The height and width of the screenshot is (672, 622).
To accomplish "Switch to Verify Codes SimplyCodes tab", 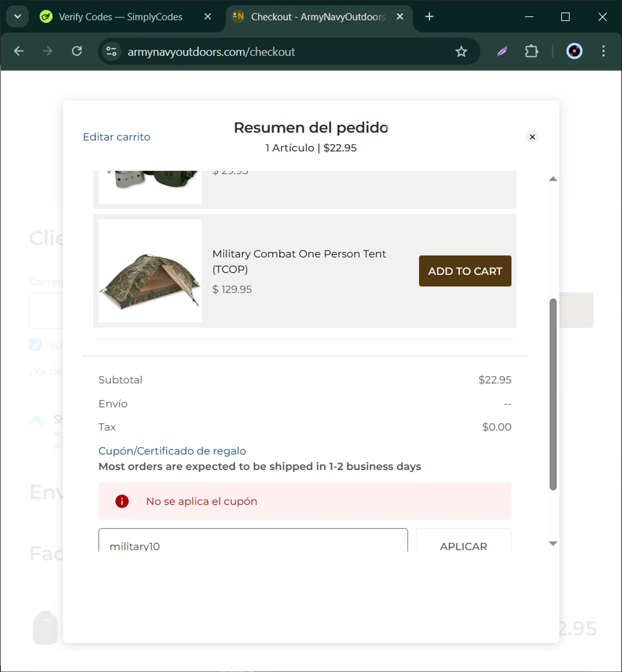I will coord(120,17).
